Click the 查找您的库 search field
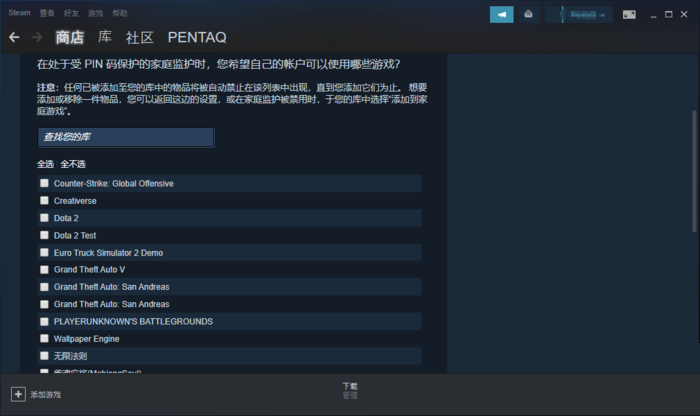 click(125, 137)
